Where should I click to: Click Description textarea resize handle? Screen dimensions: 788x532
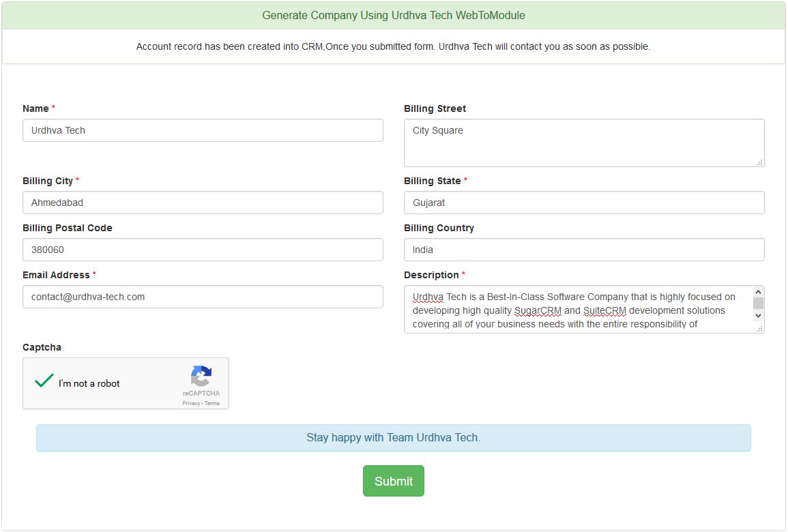(x=760, y=329)
